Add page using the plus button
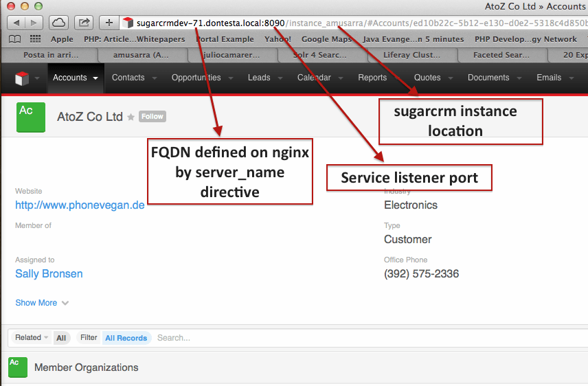588x386 pixels. 109,23
